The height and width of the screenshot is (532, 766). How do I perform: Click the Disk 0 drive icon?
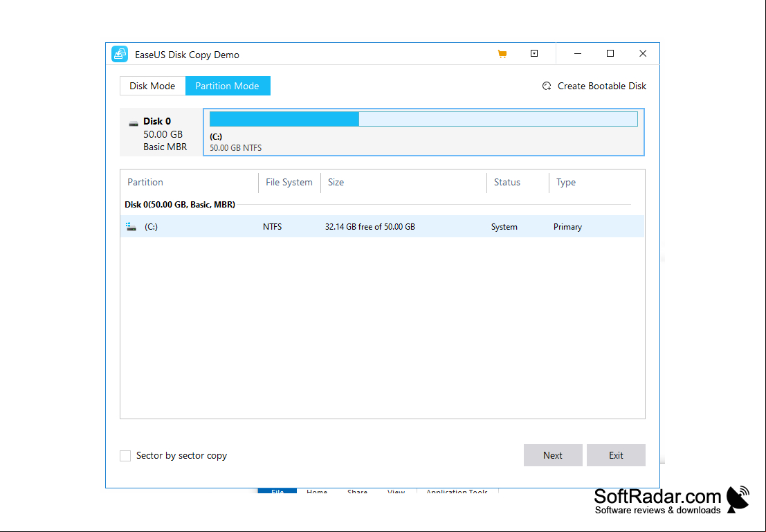[x=134, y=124]
